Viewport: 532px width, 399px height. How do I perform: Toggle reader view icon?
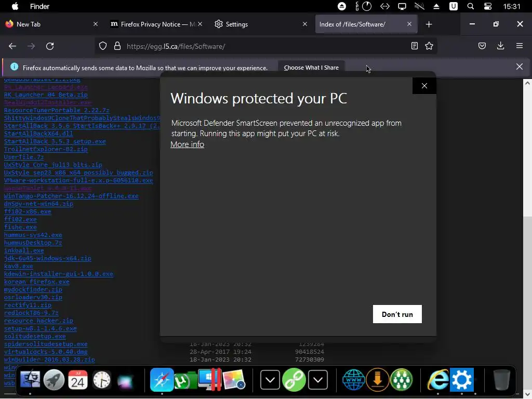point(414,46)
